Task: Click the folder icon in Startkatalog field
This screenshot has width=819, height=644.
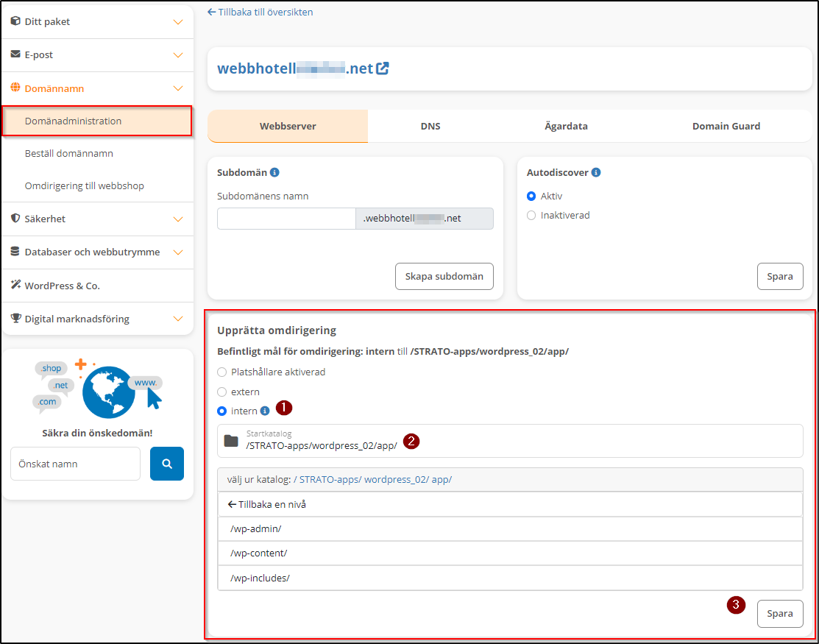Action: [x=231, y=441]
